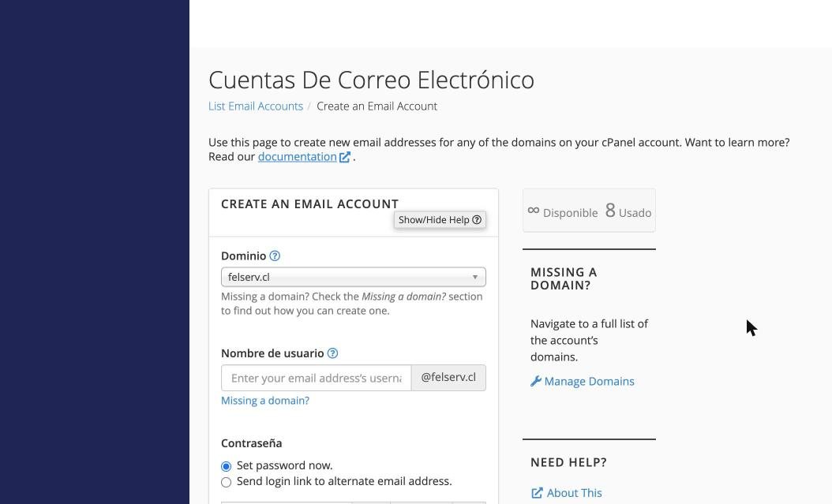Click the 'Cuentas De Correo Electrónico' heading
Viewport: 832px width, 504px height.
tap(372, 80)
